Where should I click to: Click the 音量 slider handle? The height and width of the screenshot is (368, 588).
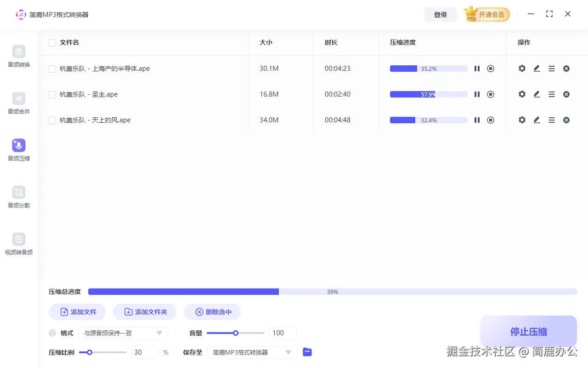point(236,333)
